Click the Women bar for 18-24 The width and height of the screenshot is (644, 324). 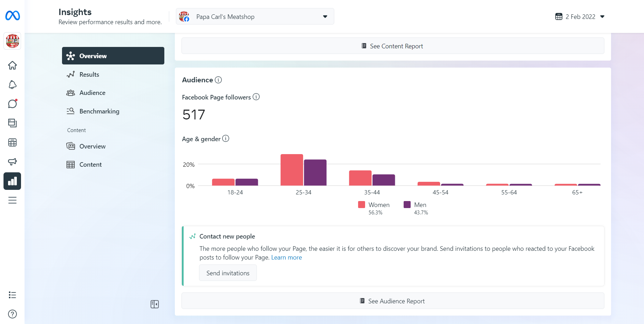[223, 182]
